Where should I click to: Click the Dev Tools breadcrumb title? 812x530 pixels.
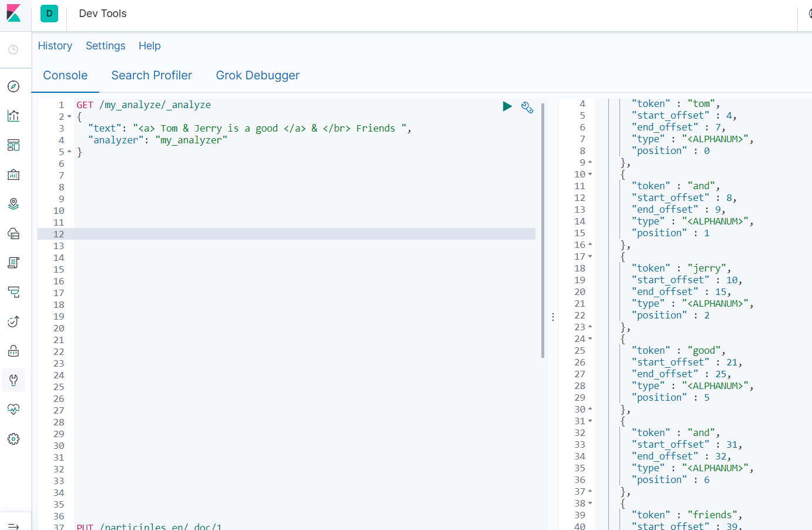(x=103, y=14)
